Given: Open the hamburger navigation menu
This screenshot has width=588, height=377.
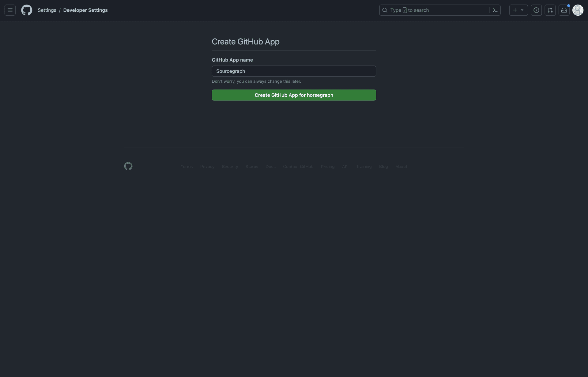Looking at the screenshot, I should pyautogui.click(x=10, y=10).
